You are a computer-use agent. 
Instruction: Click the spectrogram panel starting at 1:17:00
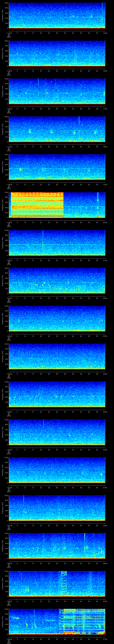[57, 129]
